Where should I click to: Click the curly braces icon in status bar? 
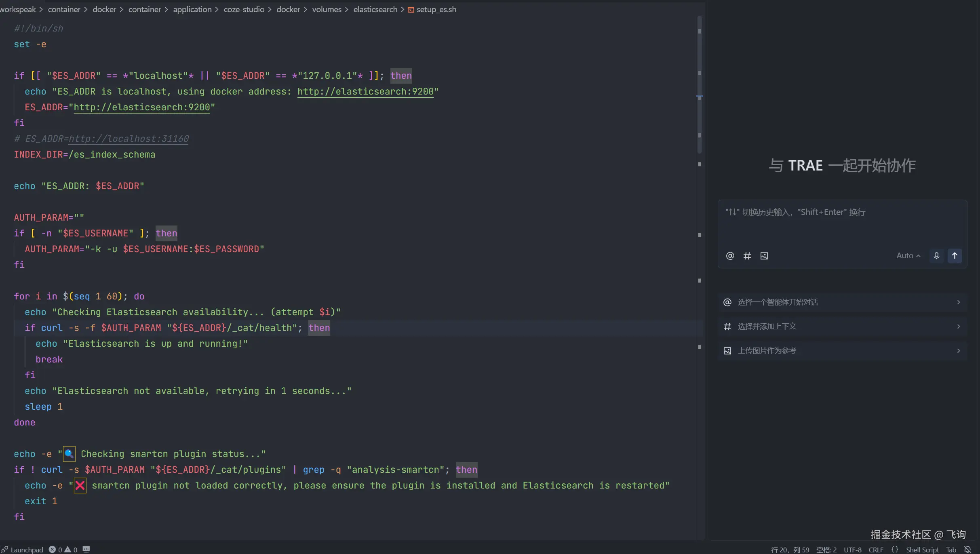pyautogui.click(x=895, y=550)
